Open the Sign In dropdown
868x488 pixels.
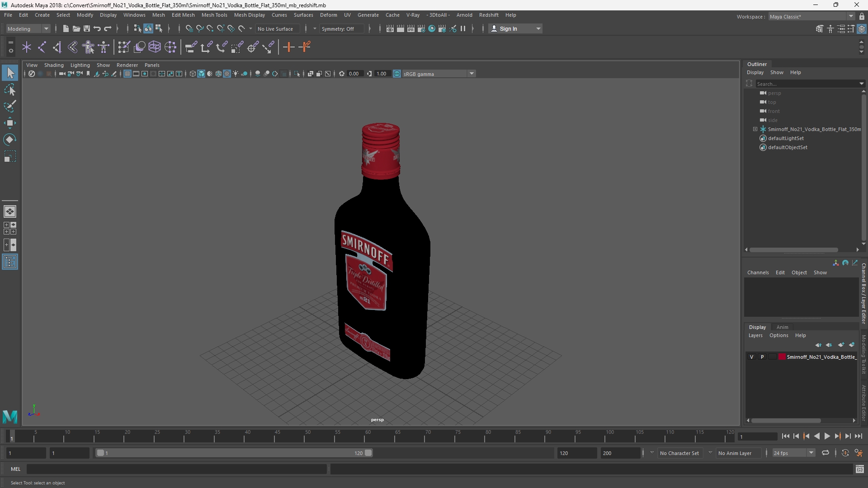click(515, 28)
